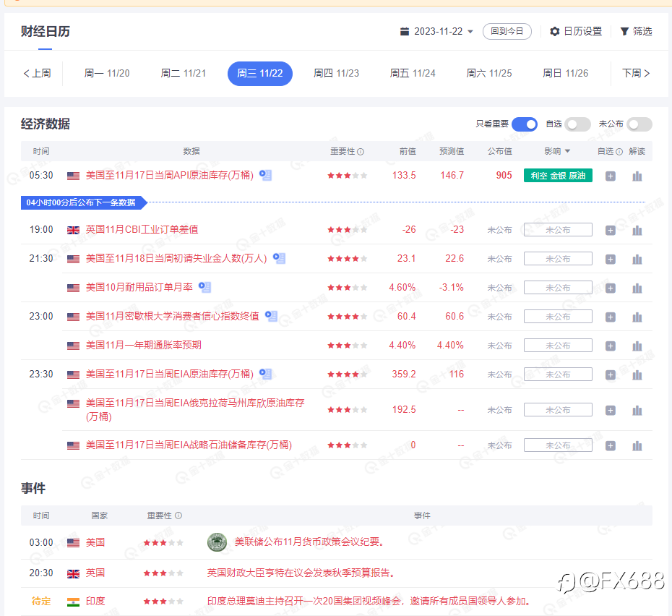
Task: Open chart analysis for EIA Cushing inventory
Action: pyautogui.click(x=637, y=411)
